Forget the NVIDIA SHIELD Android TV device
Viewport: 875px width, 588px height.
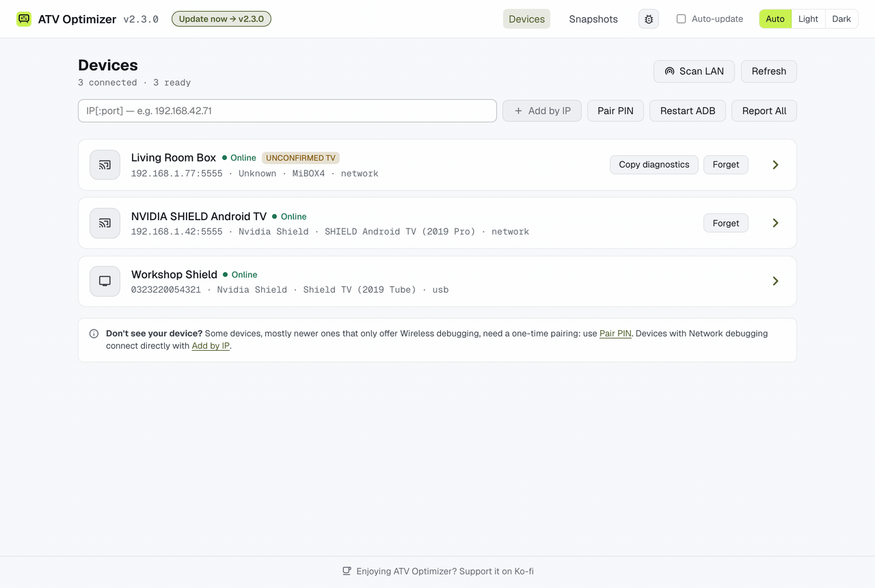726,223
